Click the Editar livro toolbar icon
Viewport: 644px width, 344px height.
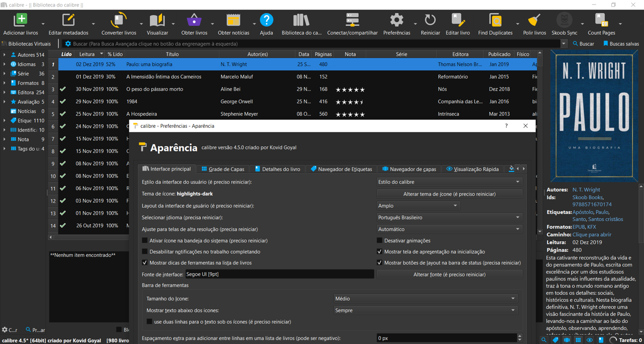(x=458, y=20)
